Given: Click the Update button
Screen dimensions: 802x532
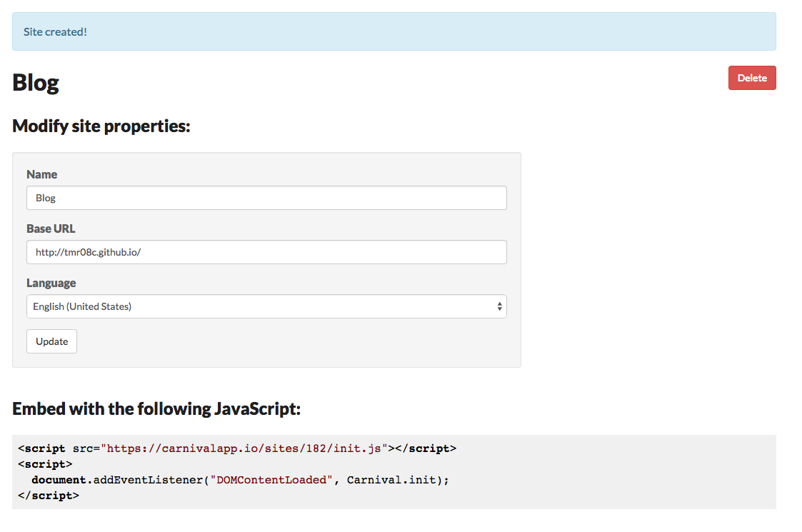Looking at the screenshot, I should [51, 341].
